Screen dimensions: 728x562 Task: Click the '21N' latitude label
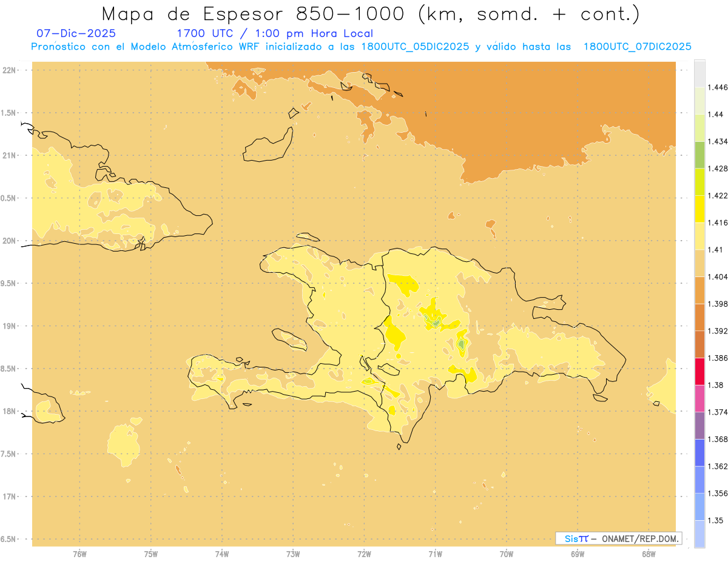(x=10, y=156)
